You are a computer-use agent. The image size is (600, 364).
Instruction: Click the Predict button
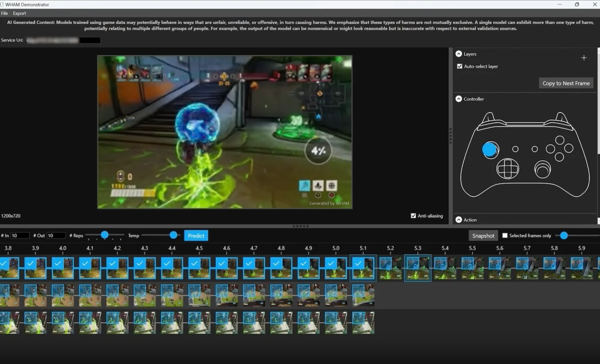coord(196,236)
